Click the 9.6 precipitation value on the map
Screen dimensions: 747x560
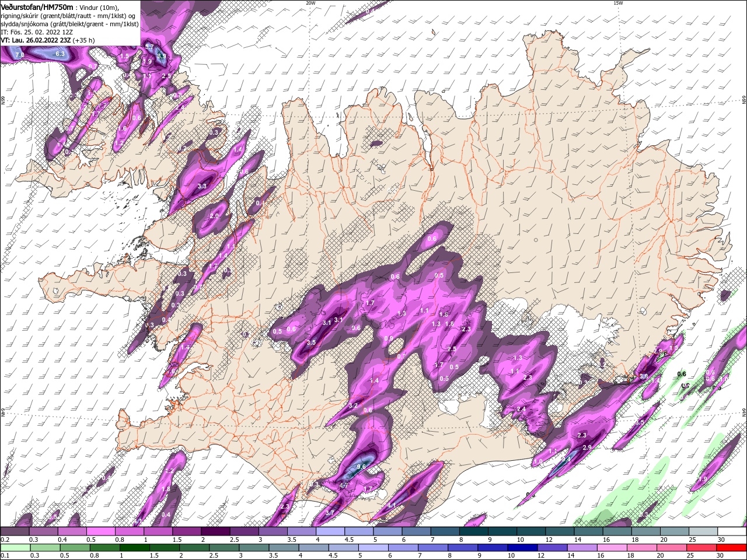coord(361,467)
